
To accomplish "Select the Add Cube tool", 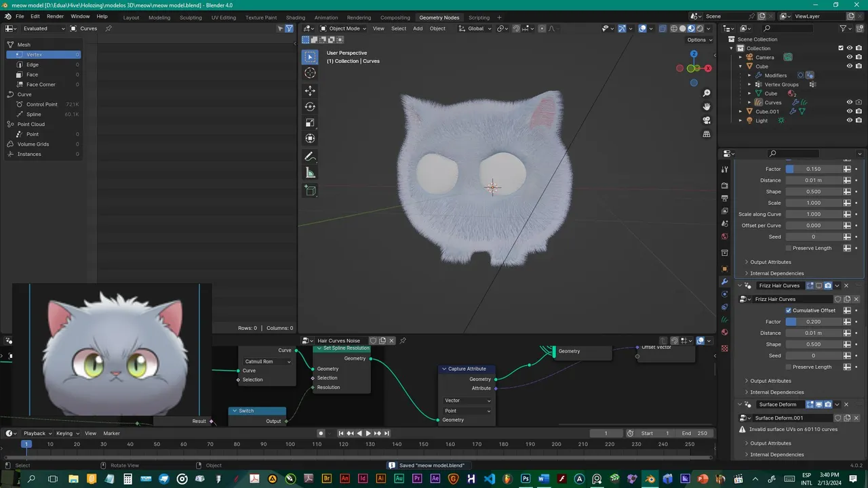I will pos(310,190).
